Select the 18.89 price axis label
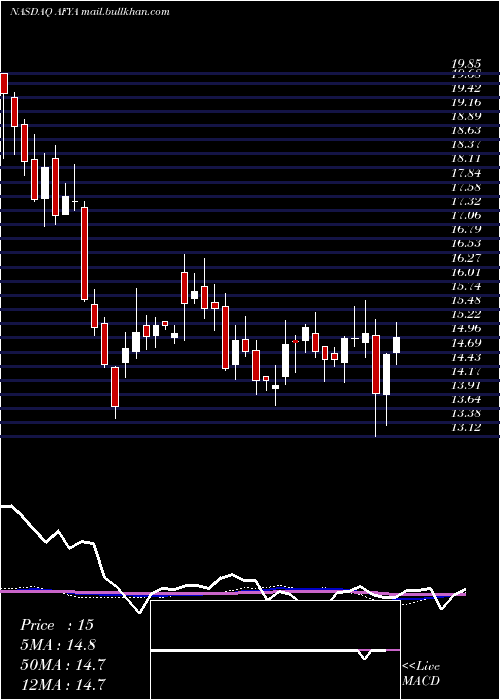 (467, 116)
